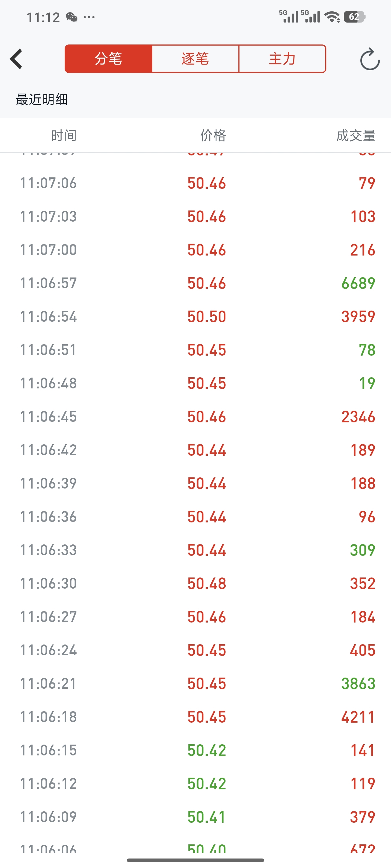This screenshot has width=391, height=868.
Task: Switch to the 主力 tab
Action: (x=282, y=59)
